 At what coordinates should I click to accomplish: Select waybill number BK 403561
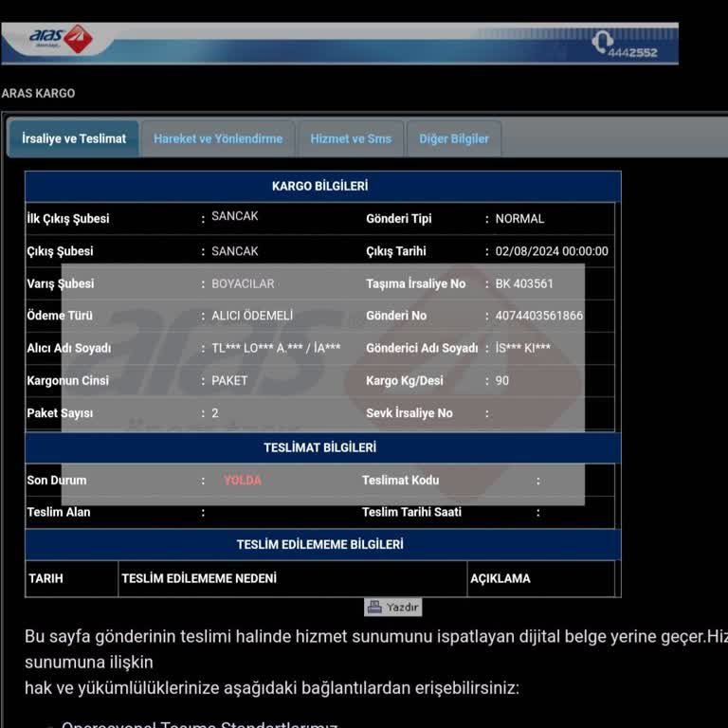tap(524, 283)
